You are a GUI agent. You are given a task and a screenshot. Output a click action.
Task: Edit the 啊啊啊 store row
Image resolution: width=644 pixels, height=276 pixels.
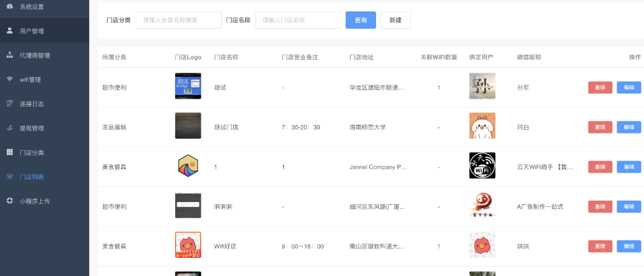tap(629, 207)
